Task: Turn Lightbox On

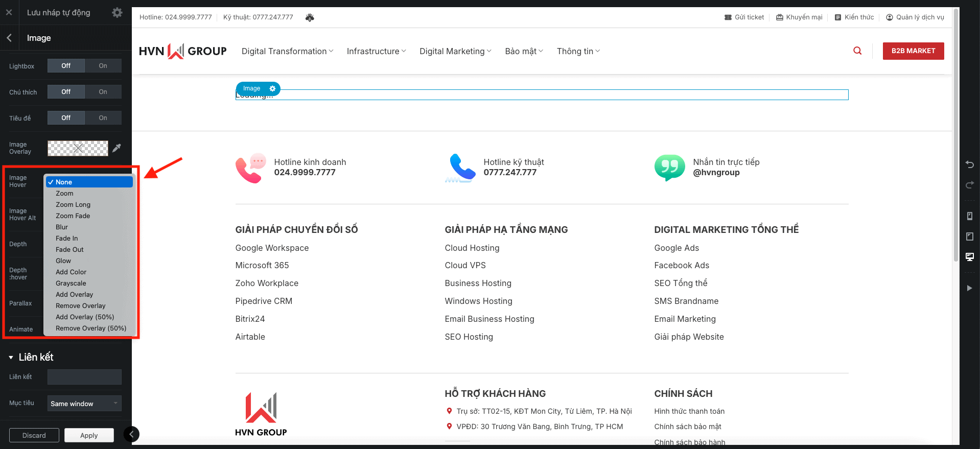Action: click(x=103, y=66)
